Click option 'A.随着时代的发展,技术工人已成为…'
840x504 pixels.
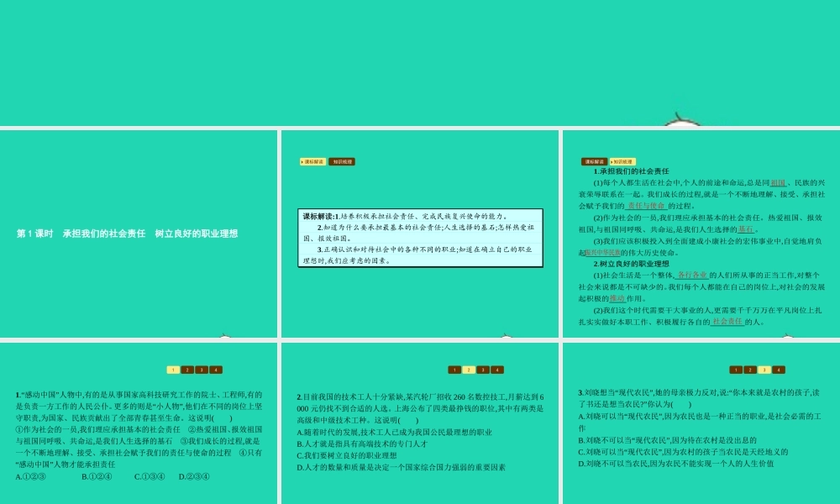(394, 433)
